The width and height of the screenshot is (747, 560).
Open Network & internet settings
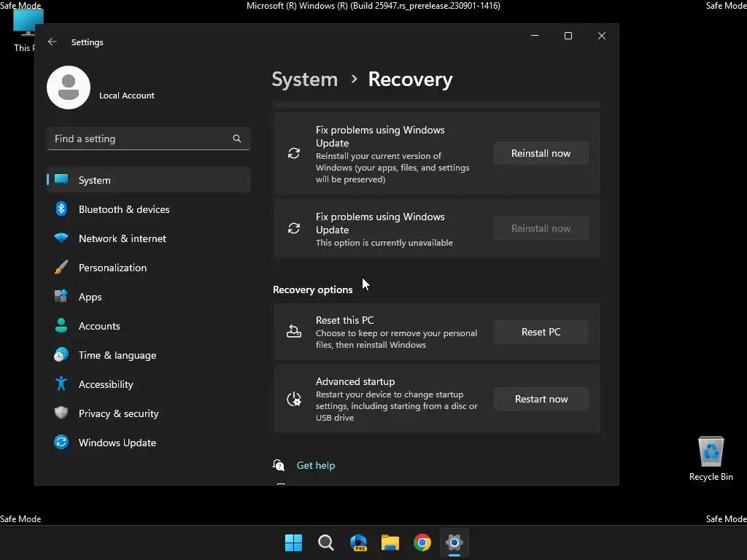click(x=149, y=238)
